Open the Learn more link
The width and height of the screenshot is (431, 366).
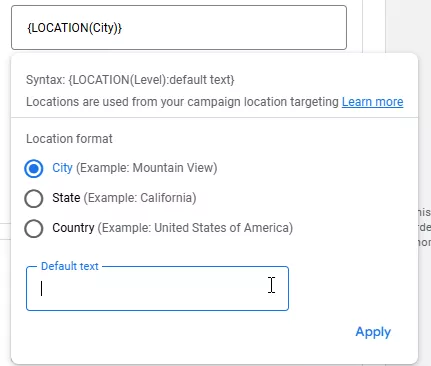click(372, 102)
